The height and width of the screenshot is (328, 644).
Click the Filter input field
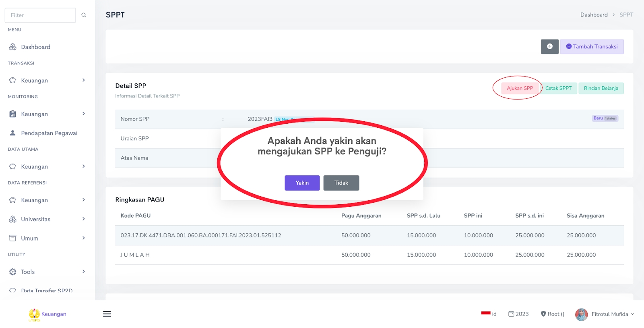(x=40, y=15)
